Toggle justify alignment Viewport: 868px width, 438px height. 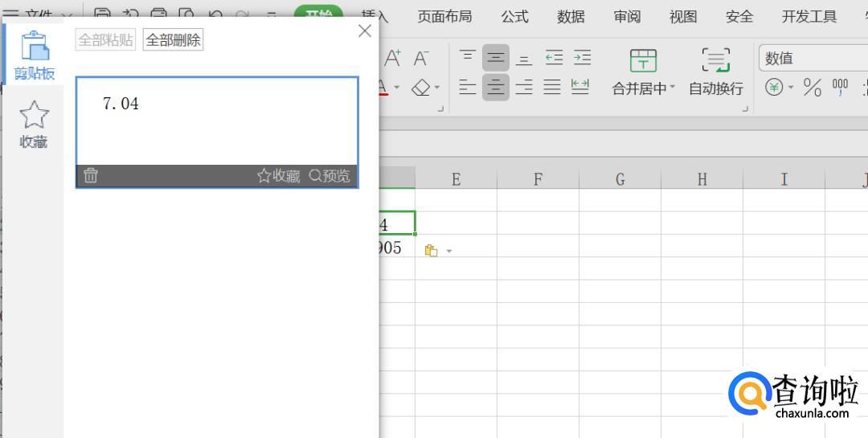(x=552, y=87)
